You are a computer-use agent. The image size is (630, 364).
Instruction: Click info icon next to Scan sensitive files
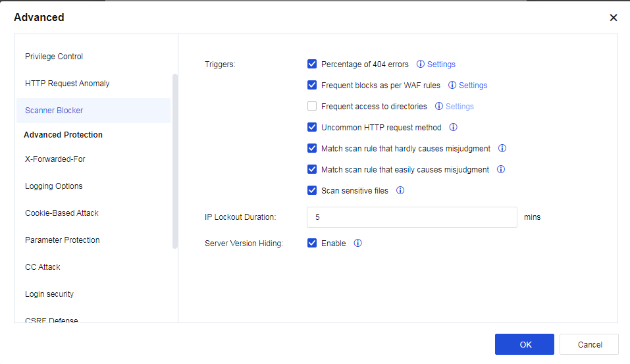tap(400, 191)
